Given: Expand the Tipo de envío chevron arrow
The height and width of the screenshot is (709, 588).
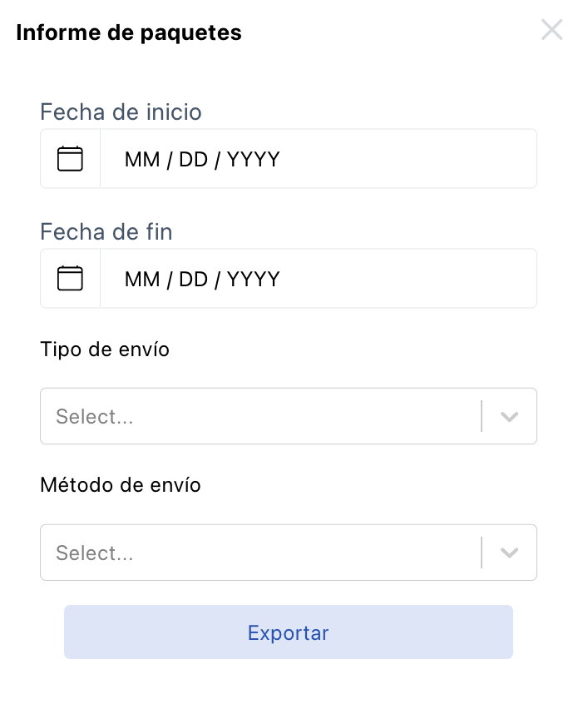Looking at the screenshot, I should pyautogui.click(x=510, y=416).
